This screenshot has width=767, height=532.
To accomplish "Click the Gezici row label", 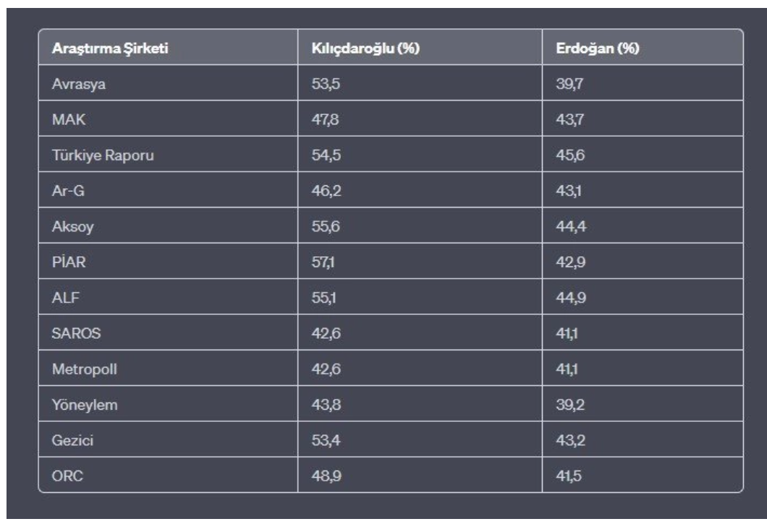I will point(72,441).
